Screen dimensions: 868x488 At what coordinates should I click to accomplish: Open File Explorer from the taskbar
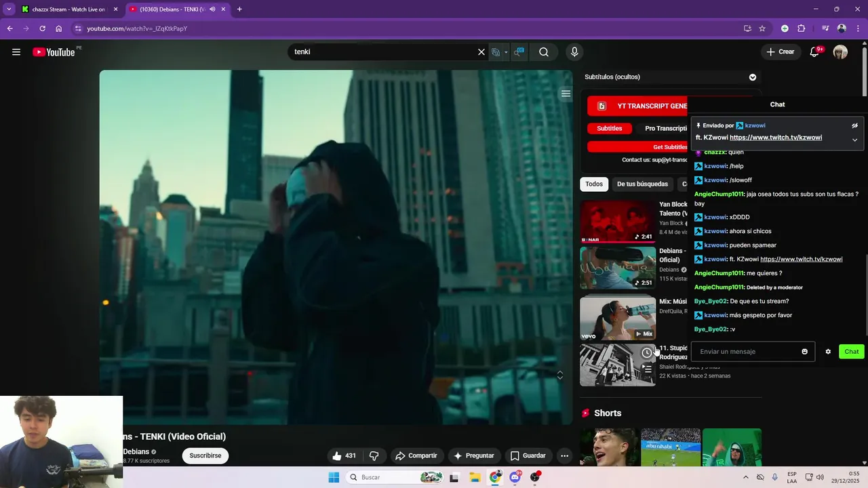(475, 477)
